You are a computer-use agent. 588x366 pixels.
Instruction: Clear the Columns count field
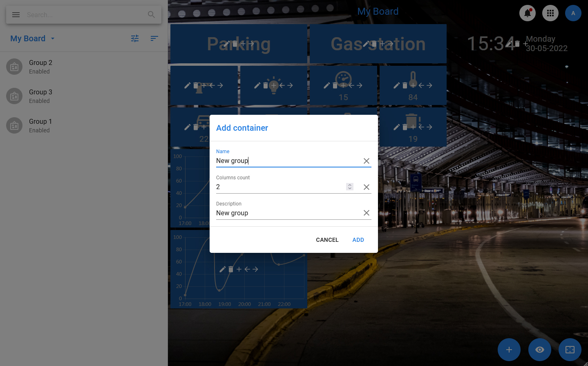(x=366, y=187)
